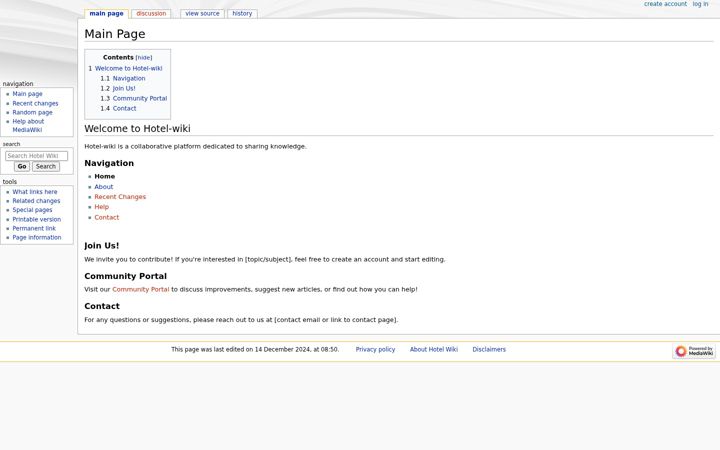Open the Disclaimers footer link
The width and height of the screenshot is (720, 450).
tap(489, 349)
